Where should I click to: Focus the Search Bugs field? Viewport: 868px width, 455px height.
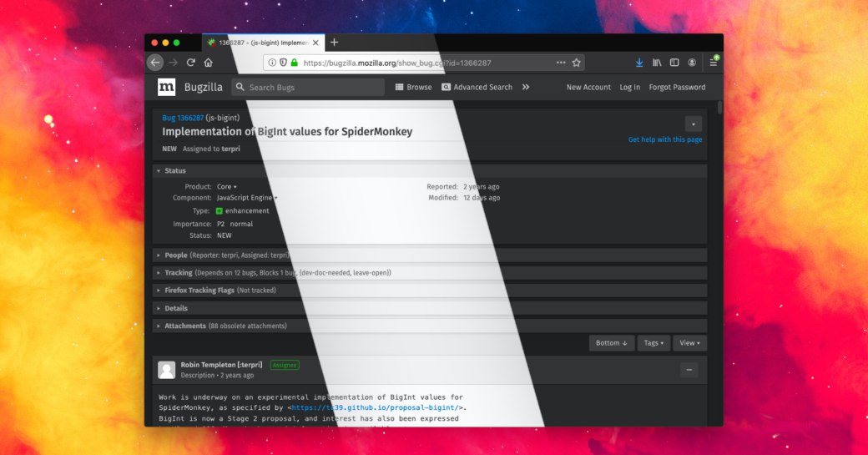click(x=308, y=87)
